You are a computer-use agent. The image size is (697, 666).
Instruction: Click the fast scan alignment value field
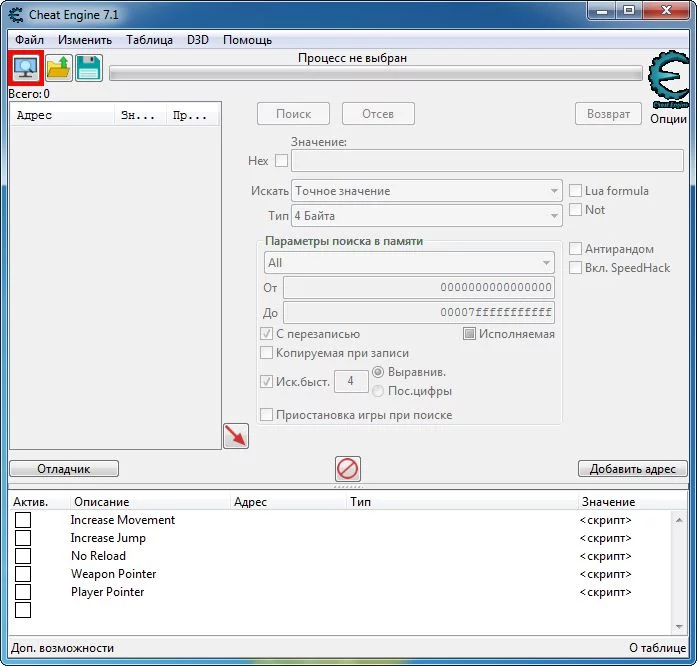pos(351,381)
